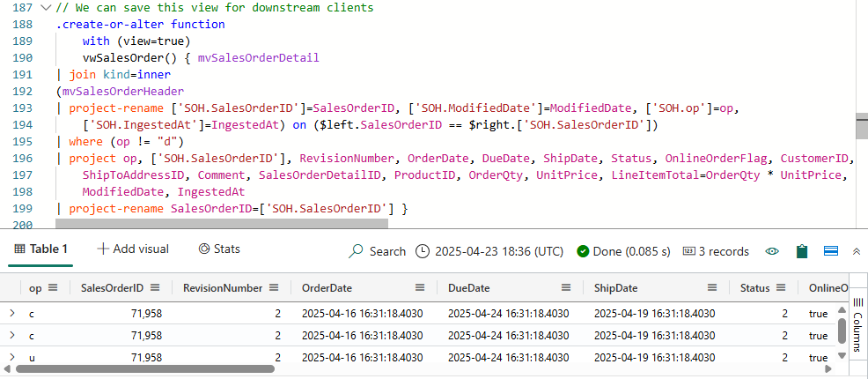Click the green Done status check icon

tap(583, 251)
